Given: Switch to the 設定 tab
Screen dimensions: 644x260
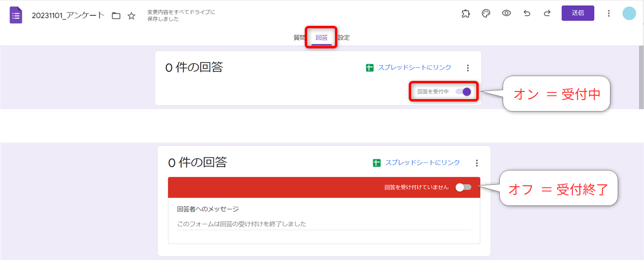Looking at the screenshot, I should coord(344,38).
